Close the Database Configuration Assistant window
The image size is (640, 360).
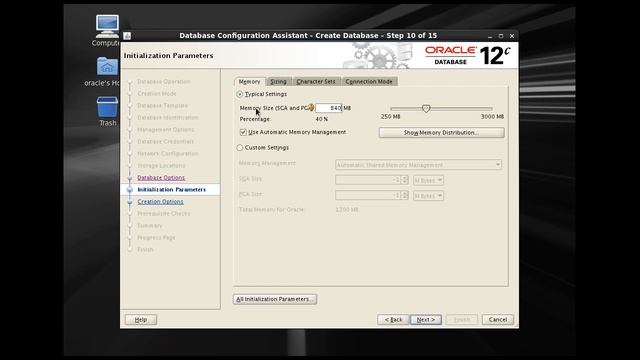tap(512, 36)
